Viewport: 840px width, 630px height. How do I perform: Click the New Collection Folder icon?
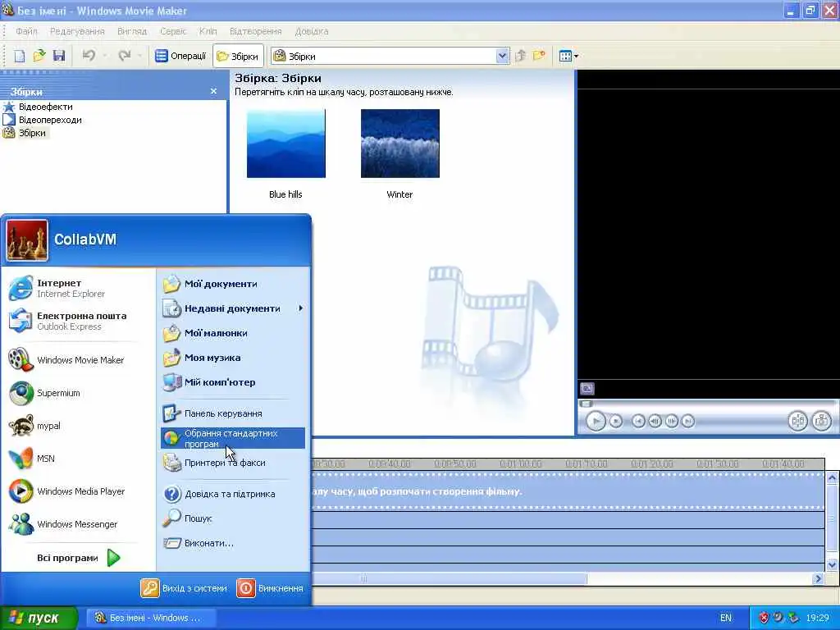pyautogui.click(x=539, y=56)
